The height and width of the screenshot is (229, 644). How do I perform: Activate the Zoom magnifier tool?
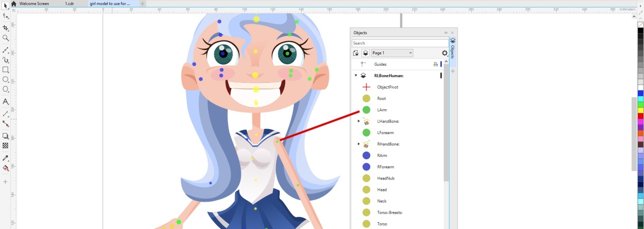point(5,38)
